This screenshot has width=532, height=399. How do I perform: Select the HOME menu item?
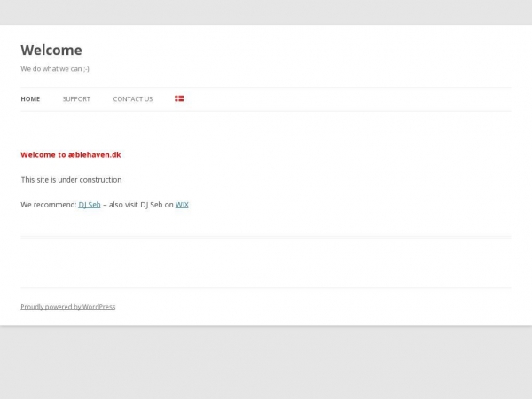(x=30, y=99)
